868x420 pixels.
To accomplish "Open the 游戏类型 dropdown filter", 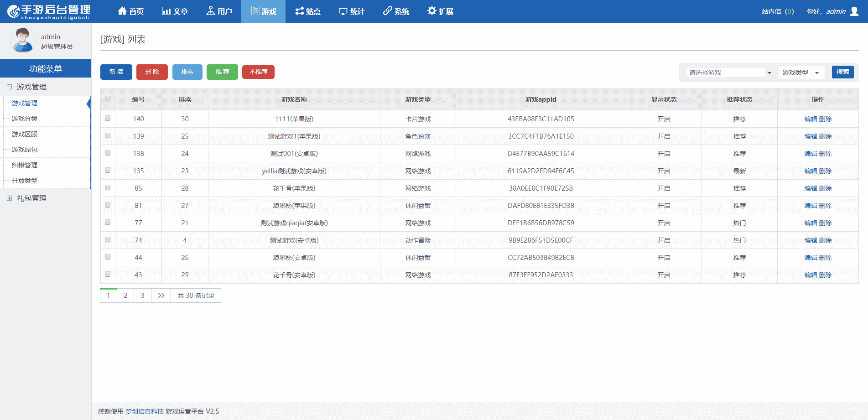I will click(801, 73).
